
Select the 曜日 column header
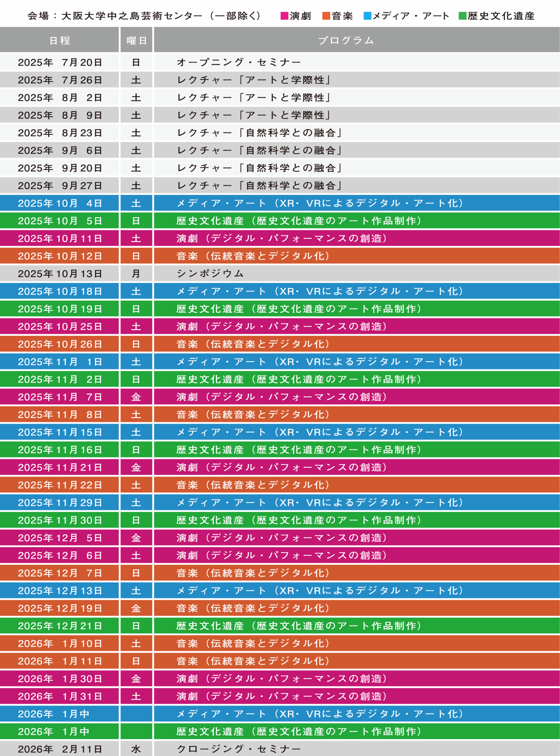tap(136, 40)
